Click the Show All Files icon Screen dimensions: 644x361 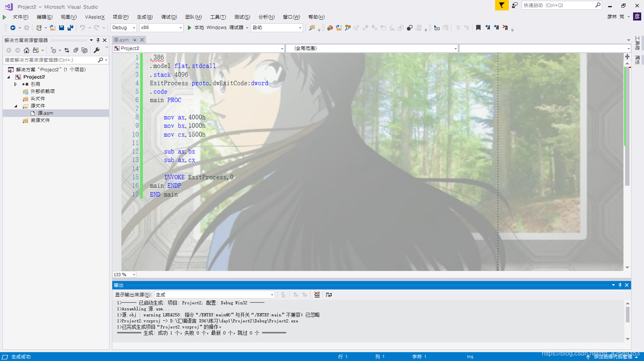coord(85,50)
